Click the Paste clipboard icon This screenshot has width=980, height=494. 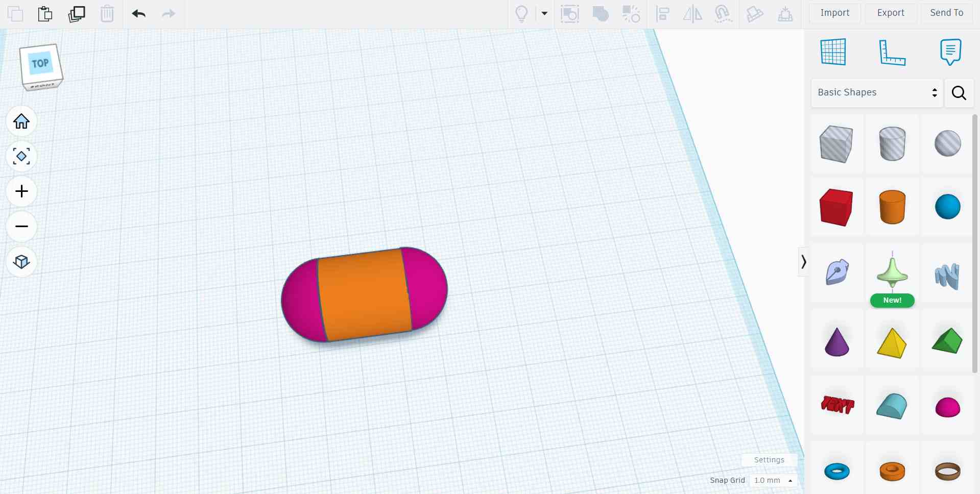pyautogui.click(x=45, y=14)
